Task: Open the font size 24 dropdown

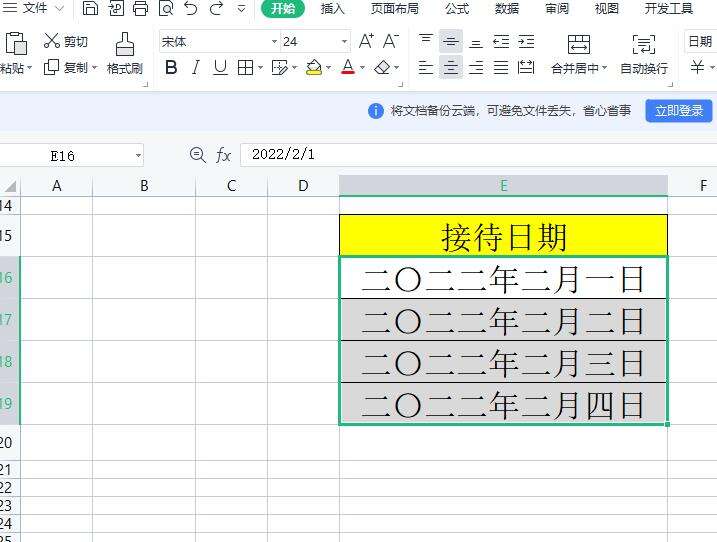Action: click(344, 42)
